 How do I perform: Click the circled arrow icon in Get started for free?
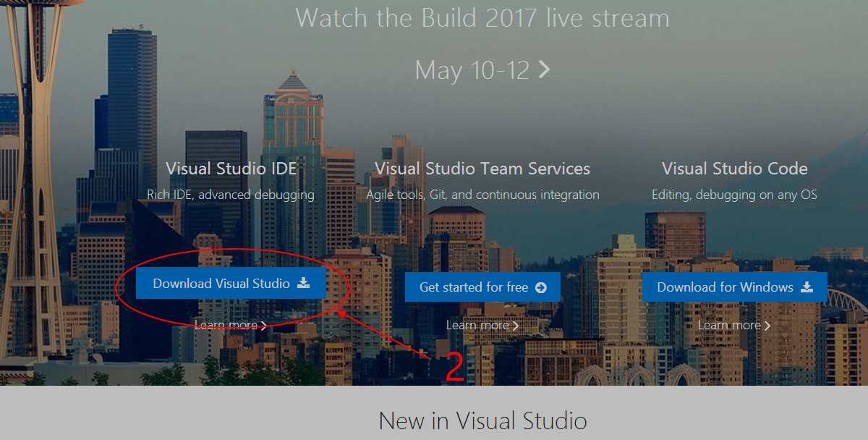tap(540, 287)
